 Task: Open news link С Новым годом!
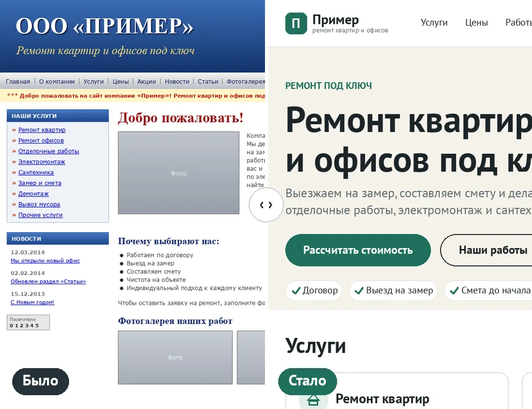33,302
